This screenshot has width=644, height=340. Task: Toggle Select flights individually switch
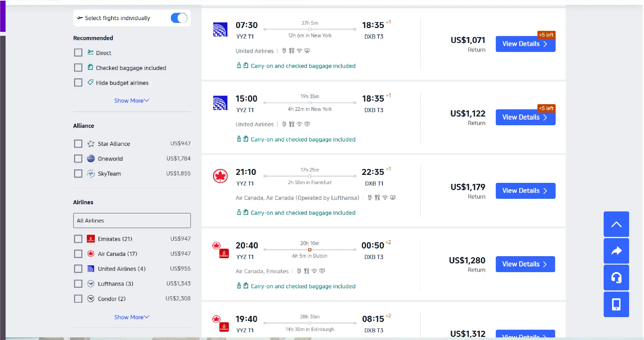(179, 18)
